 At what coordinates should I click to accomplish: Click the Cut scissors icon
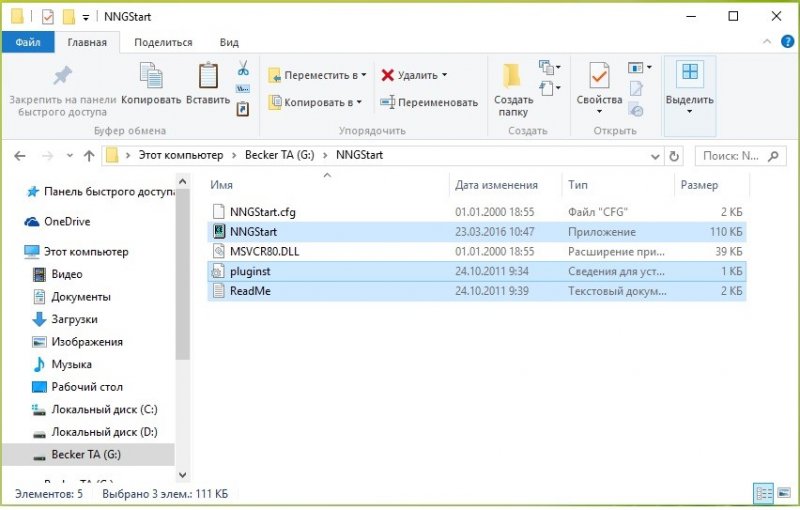(x=243, y=68)
